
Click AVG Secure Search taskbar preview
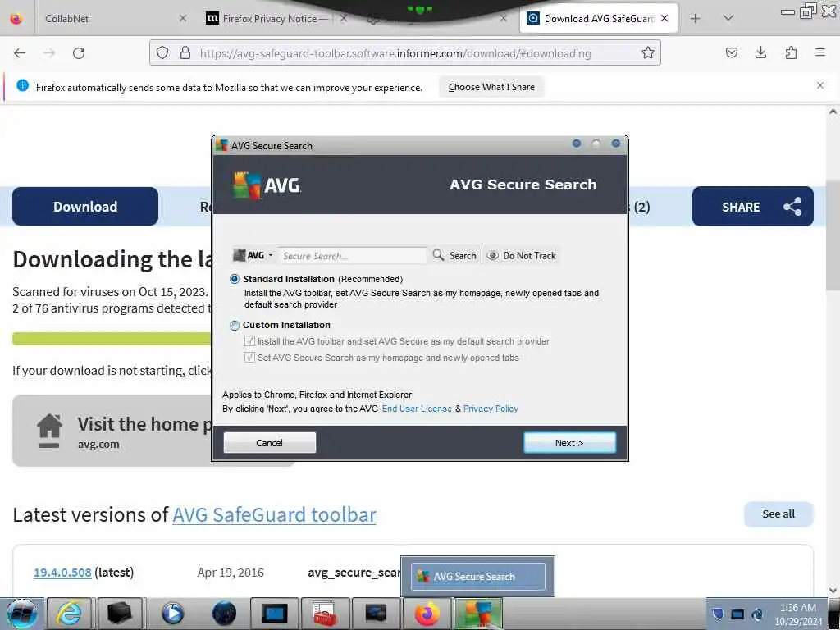click(x=478, y=577)
